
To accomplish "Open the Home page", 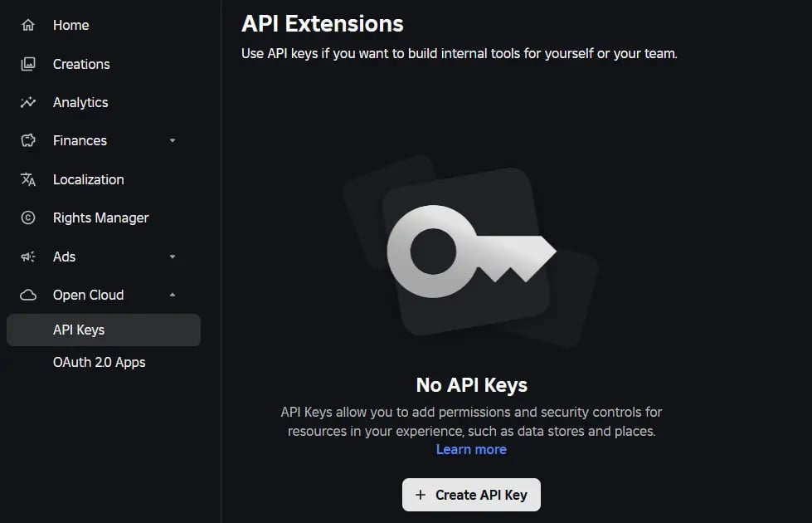I will (x=71, y=25).
